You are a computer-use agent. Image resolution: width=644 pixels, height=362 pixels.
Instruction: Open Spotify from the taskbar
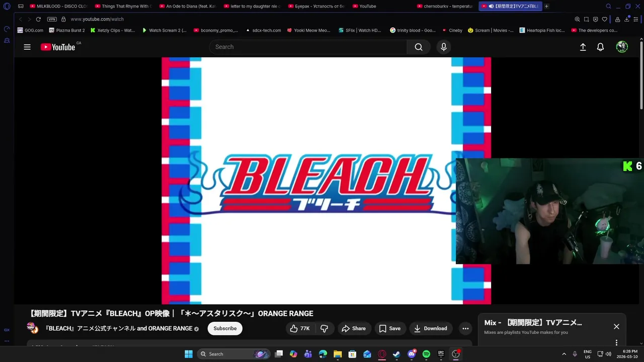coord(426,354)
